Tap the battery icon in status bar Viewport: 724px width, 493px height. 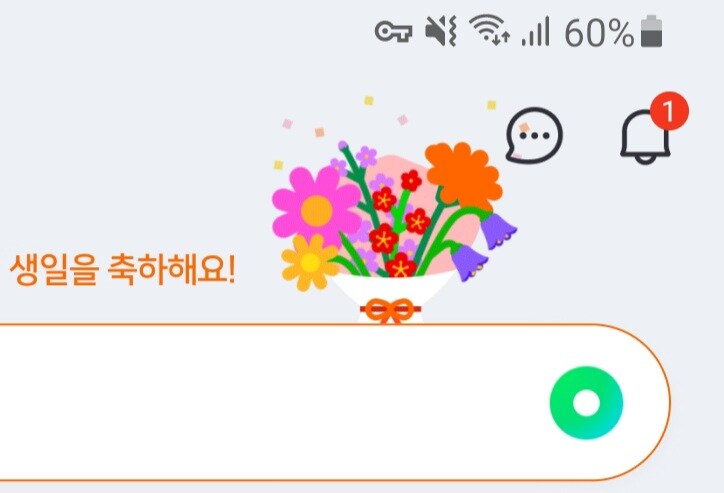click(x=652, y=31)
